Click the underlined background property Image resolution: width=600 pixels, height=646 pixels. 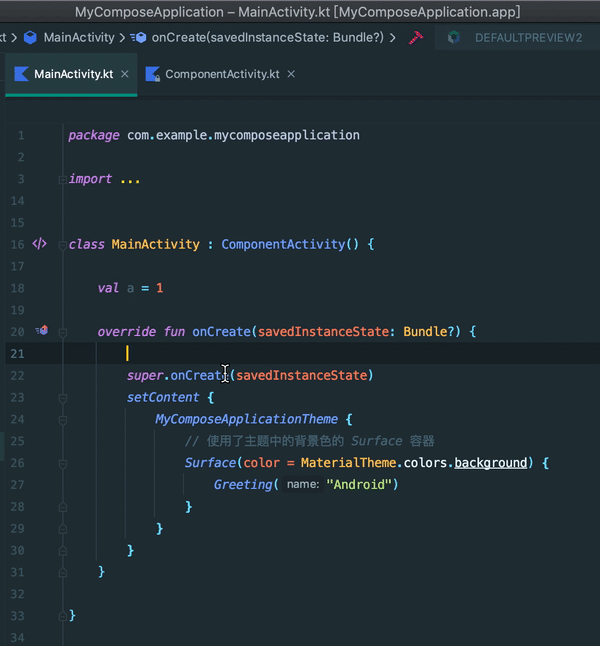(x=490, y=463)
